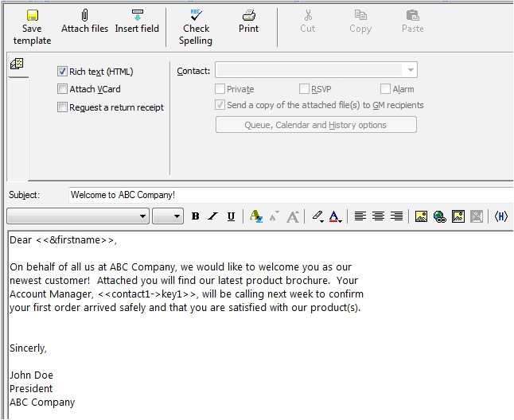The height and width of the screenshot is (420, 514).
Task: Toggle underline formatting
Action: tap(231, 216)
